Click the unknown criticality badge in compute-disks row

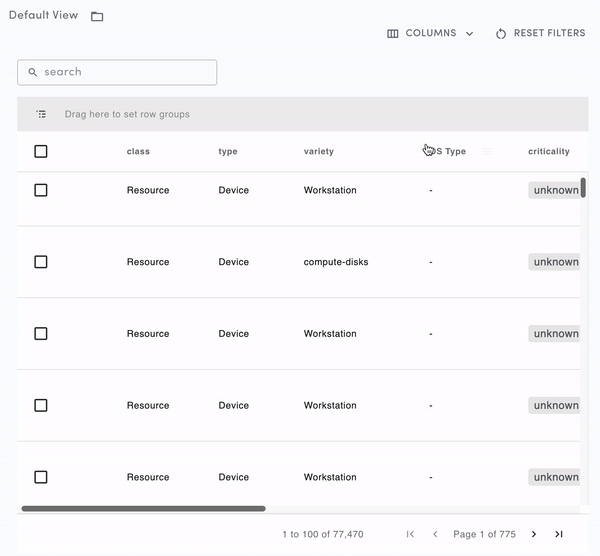tap(554, 262)
